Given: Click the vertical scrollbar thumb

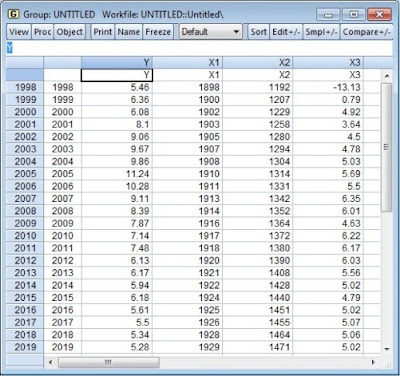Looking at the screenshot, I should click(x=387, y=147).
